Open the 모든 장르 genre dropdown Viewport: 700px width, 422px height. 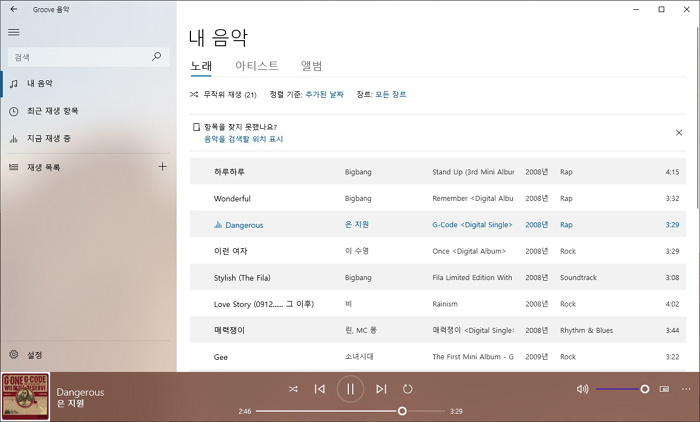(x=391, y=95)
